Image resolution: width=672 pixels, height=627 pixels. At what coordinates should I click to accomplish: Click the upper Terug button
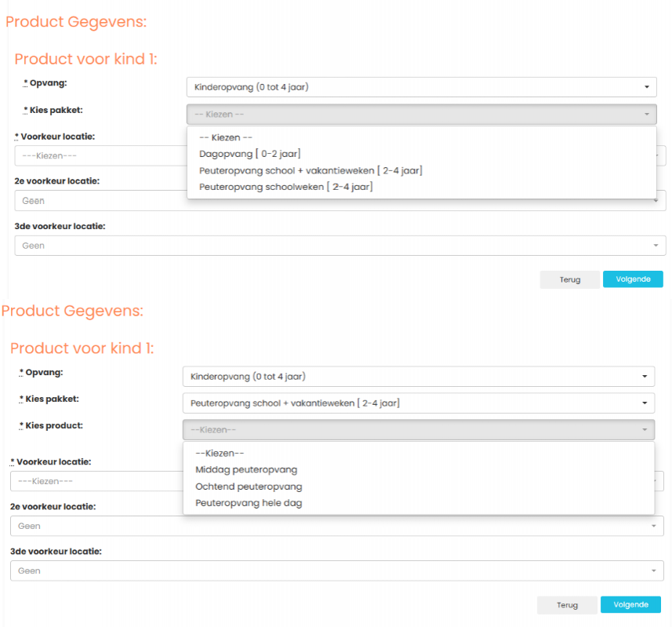click(x=569, y=279)
